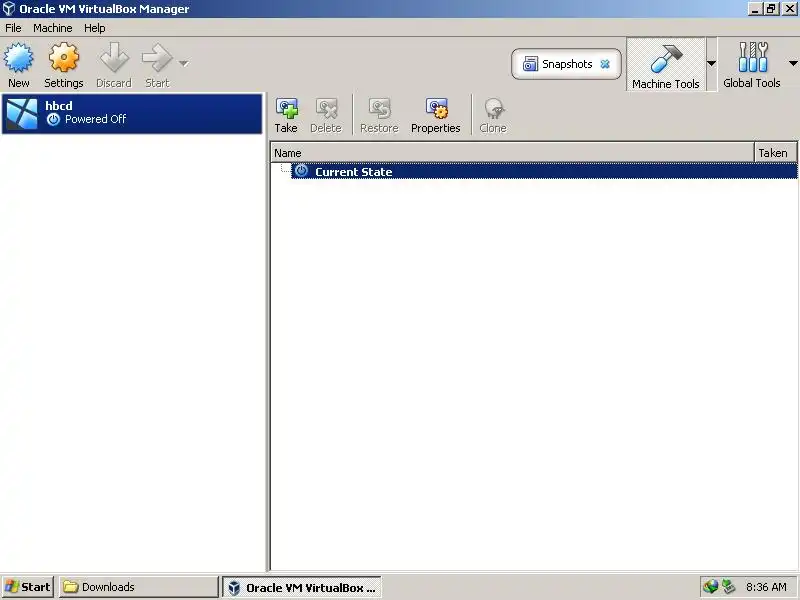Click the New virtual machine icon

19,58
